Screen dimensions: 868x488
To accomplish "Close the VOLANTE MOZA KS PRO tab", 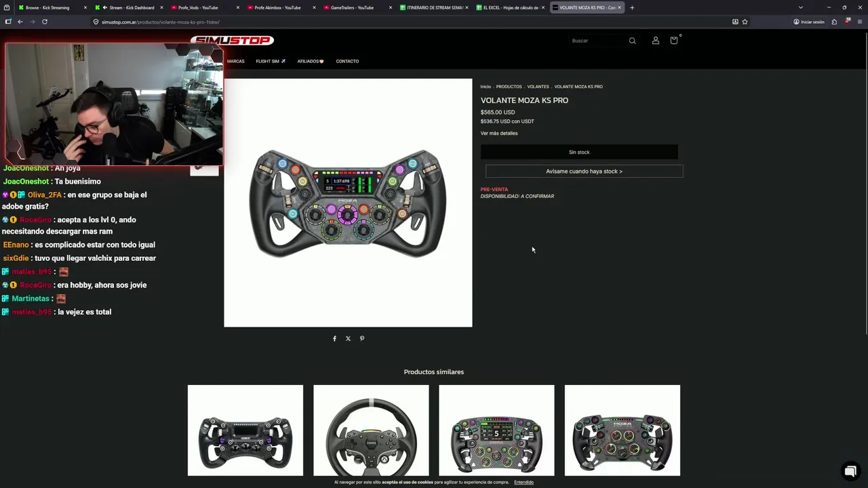I will coord(619,7).
